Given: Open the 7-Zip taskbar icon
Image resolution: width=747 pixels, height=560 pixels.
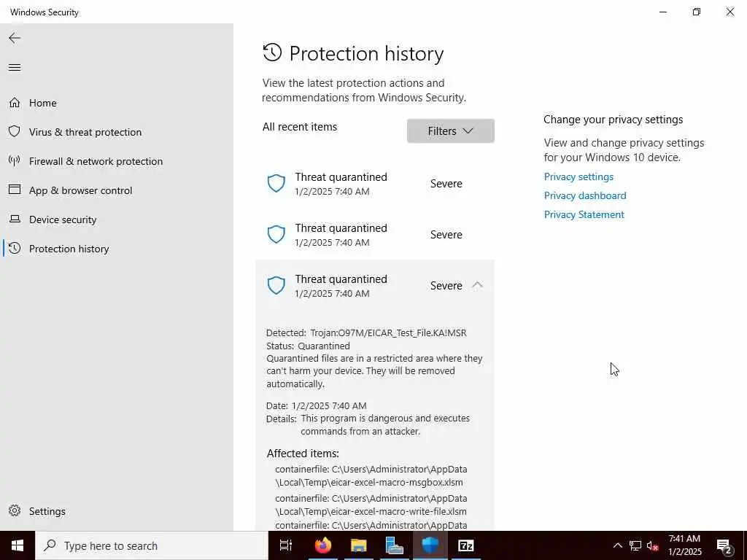Looking at the screenshot, I should 465,545.
